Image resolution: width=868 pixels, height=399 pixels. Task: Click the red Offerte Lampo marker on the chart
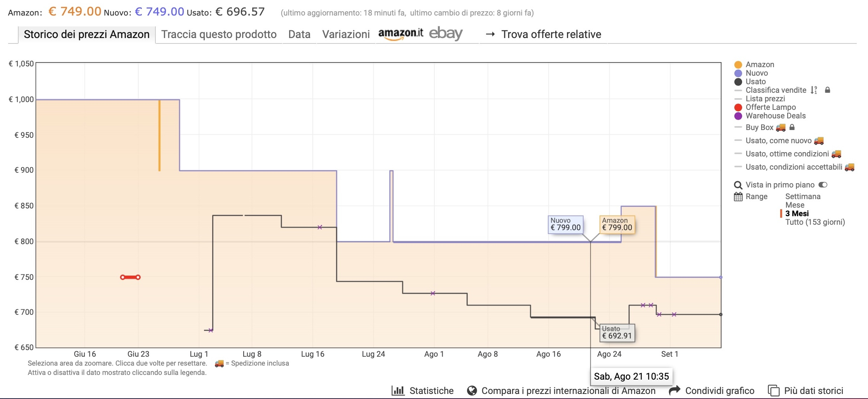point(130,277)
